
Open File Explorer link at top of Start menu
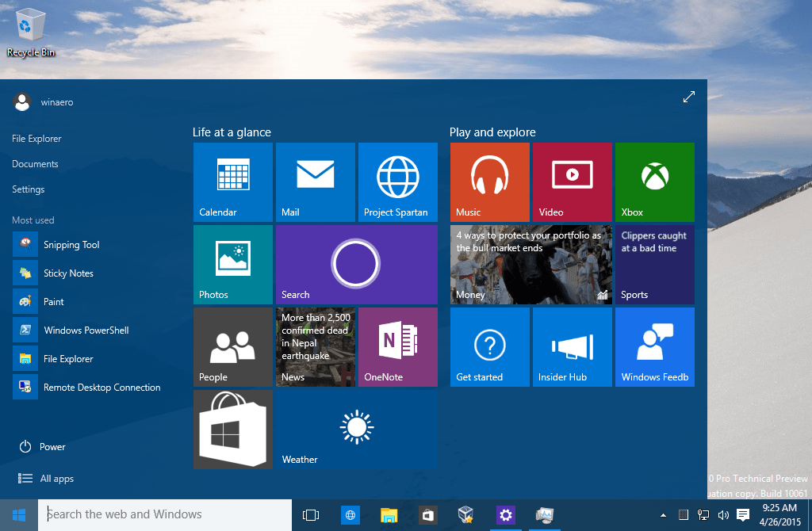36,139
